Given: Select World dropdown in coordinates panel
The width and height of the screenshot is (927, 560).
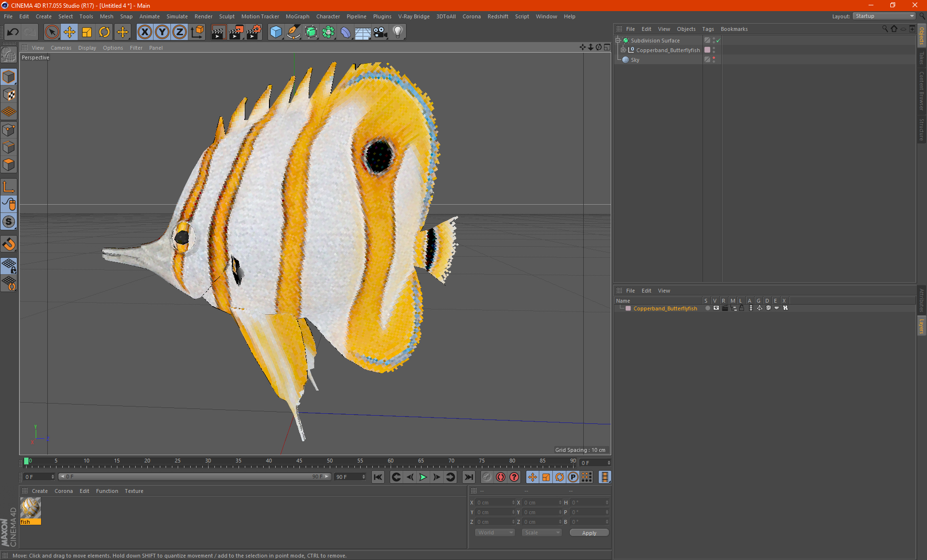Looking at the screenshot, I should click(x=492, y=532).
